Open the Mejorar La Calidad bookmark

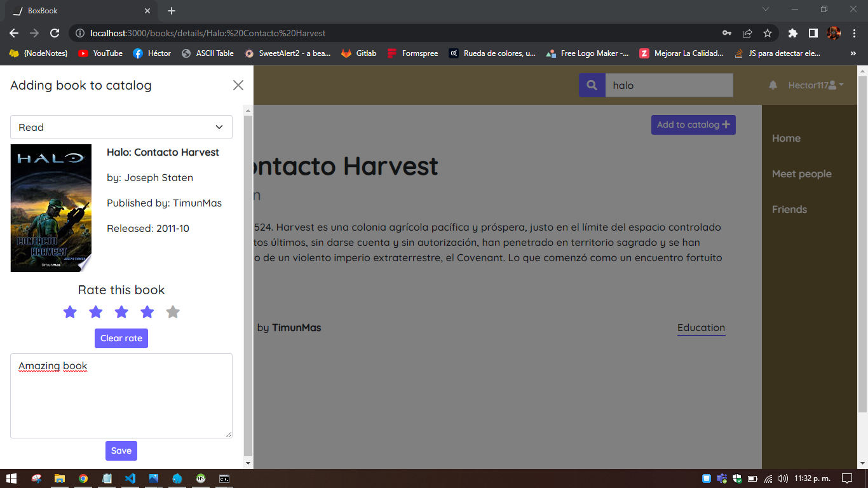(x=682, y=53)
